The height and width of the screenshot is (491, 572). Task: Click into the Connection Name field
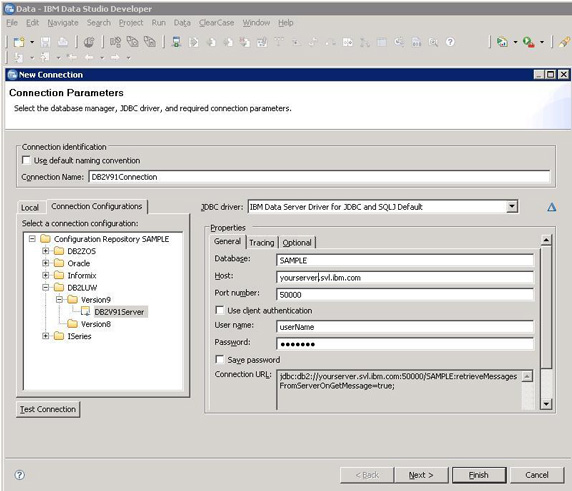319,177
